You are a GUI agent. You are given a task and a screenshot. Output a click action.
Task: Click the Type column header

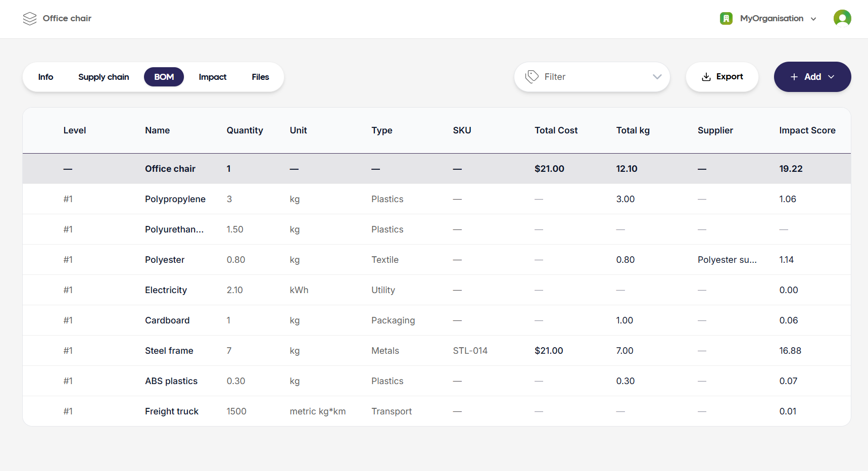pyautogui.click(x=381, y=130)
